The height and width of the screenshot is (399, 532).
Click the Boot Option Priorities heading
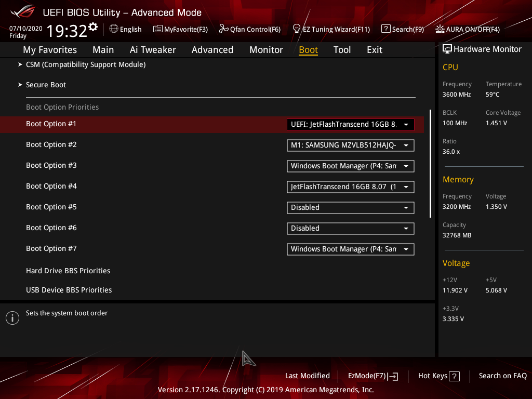[62, 107]
